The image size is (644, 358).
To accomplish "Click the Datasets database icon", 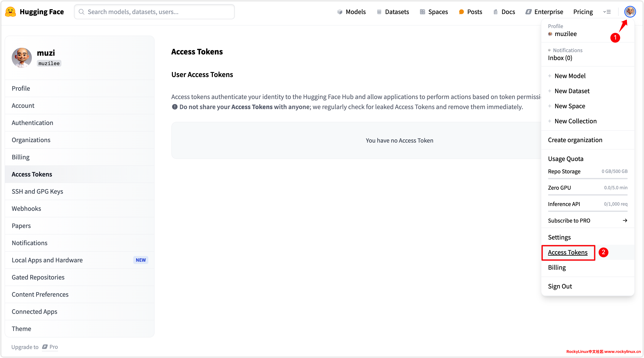I will 379,12.
